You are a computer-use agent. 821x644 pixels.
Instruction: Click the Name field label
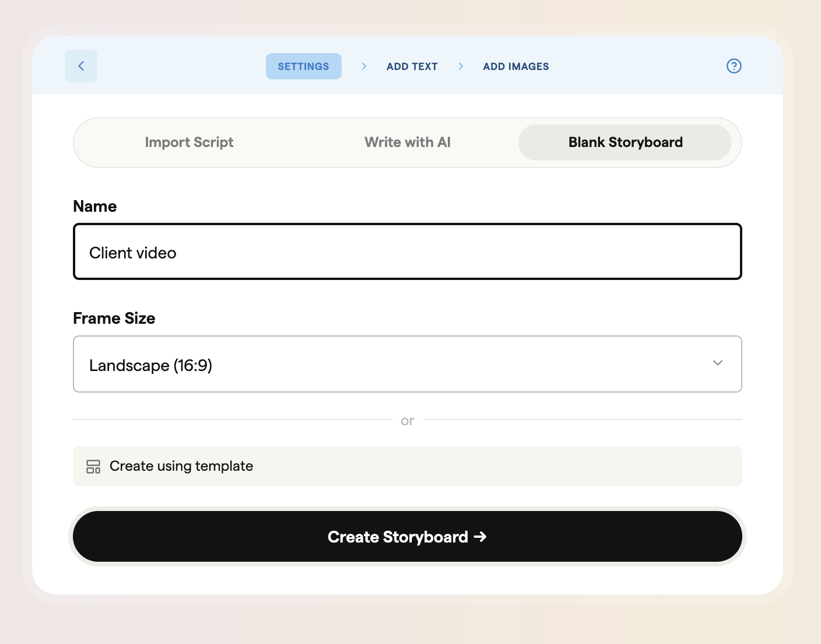[95, 206]
